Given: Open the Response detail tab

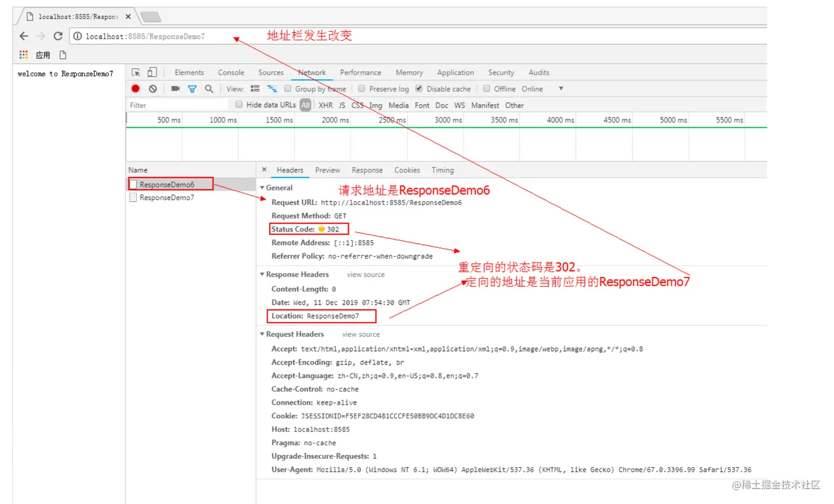Looking at the screenshot, I should (x=367, y=170).
